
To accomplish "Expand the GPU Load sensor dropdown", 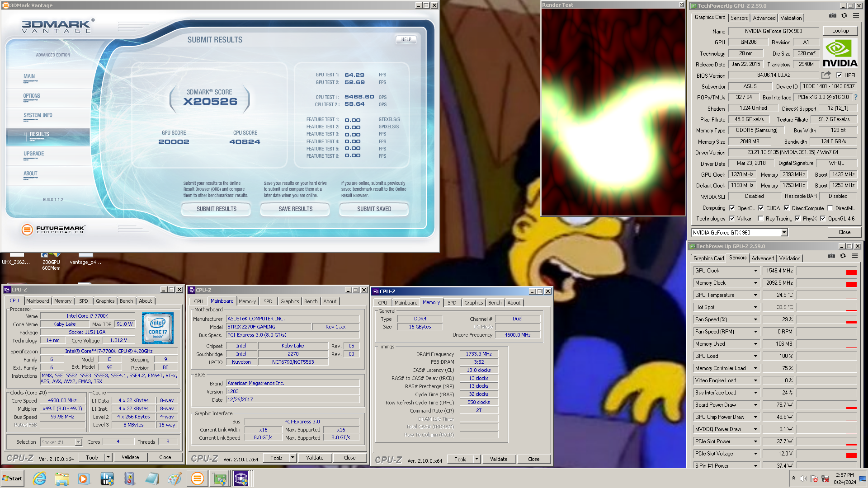I will (x=755, y=356).
